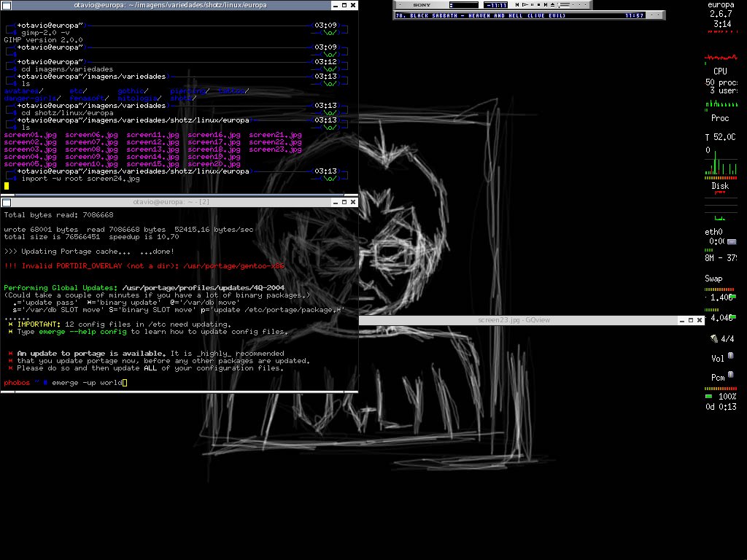Click the fenasoft/ directory name
The width and height of the screenshot is (747, 560).
89,98
